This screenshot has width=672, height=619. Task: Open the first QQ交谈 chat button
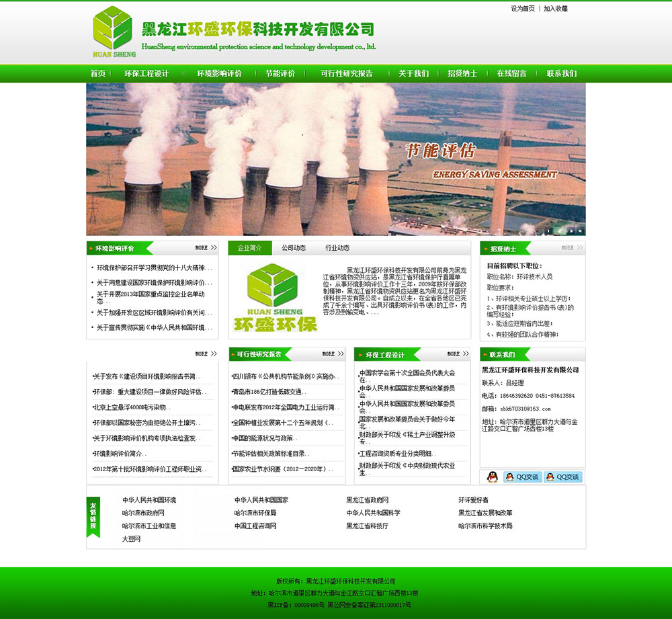(x=522, y=477)
